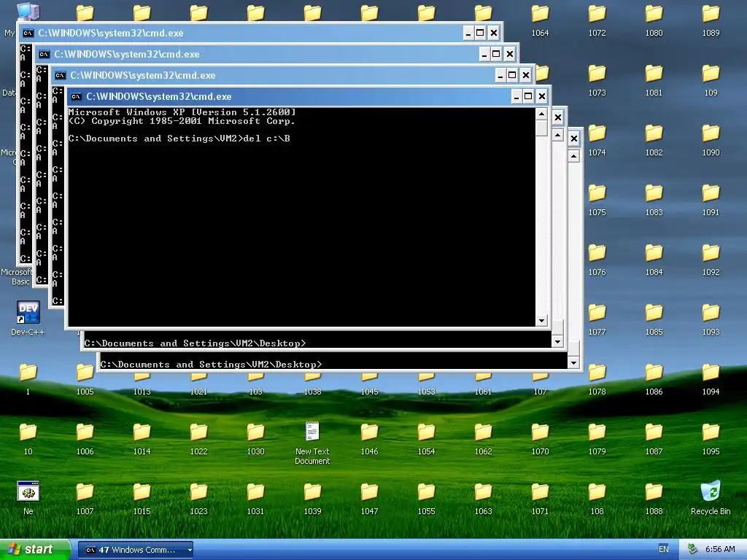Open the New Text Document file
The height and width of the screenshot is (560, 747).
point(312,443)
